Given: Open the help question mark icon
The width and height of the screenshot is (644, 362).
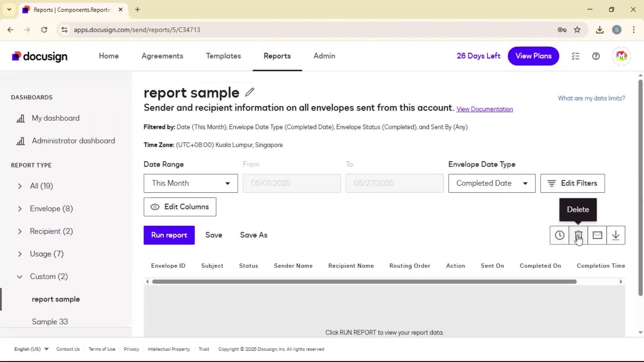Looking at the screenshot, I should tap(596, 56).
